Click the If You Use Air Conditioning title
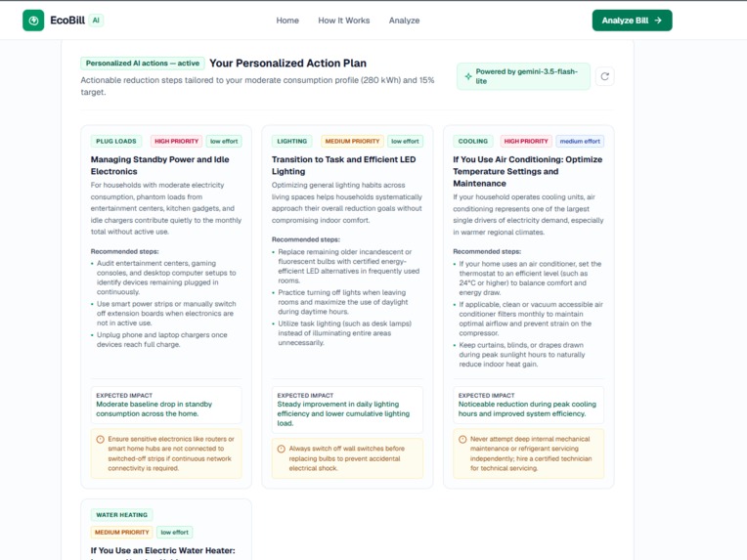The height and width of the screenshot is (560, 747). pyautogui.click(x=527, y=171)
